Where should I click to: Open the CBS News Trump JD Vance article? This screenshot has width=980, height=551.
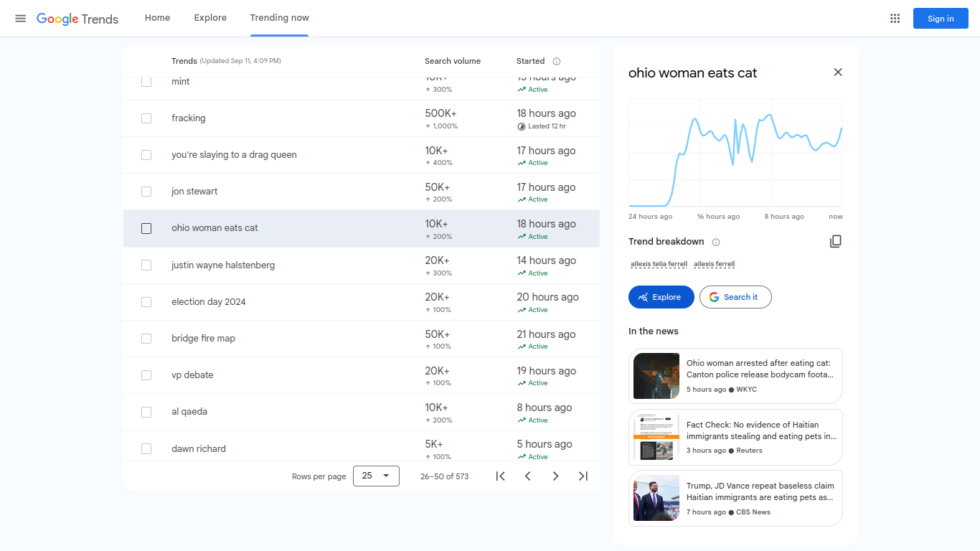coord(735,499)
